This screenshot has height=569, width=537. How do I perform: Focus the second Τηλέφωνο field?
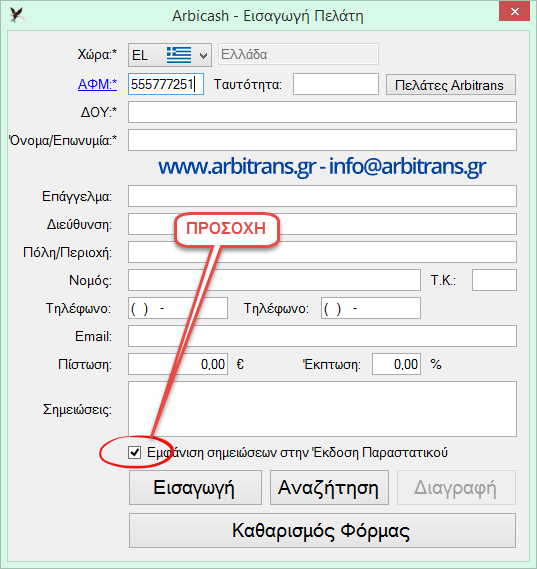(x=371, y=308)
